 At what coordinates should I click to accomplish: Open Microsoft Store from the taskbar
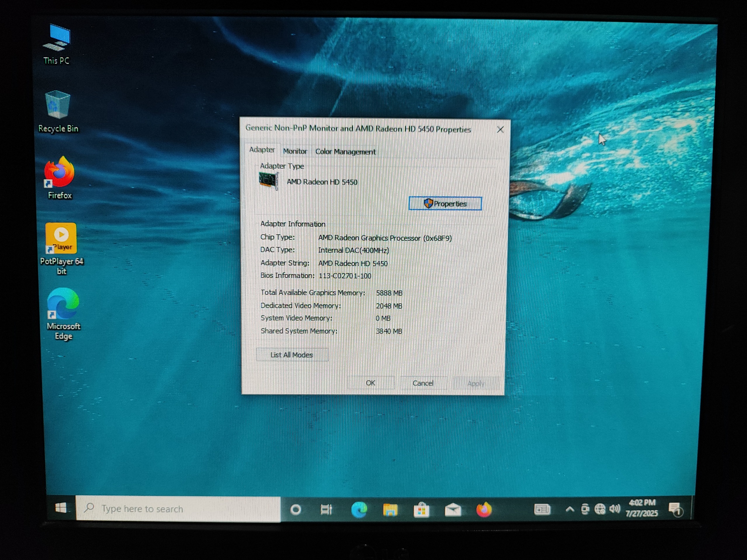421,510
